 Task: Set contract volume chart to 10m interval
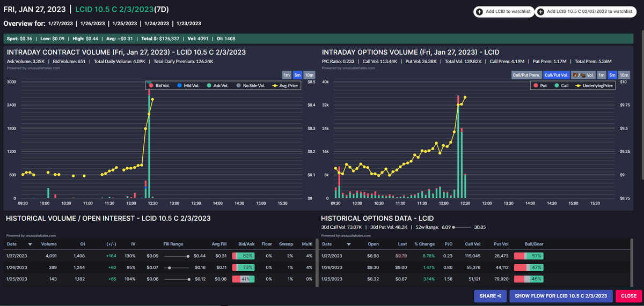pos(309,75)
